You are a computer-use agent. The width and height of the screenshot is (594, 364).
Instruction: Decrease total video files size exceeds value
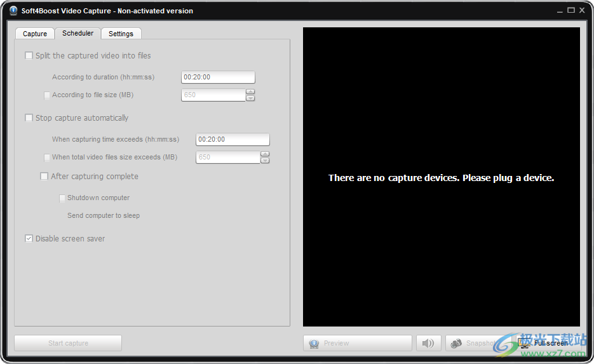tap(265, 160)
